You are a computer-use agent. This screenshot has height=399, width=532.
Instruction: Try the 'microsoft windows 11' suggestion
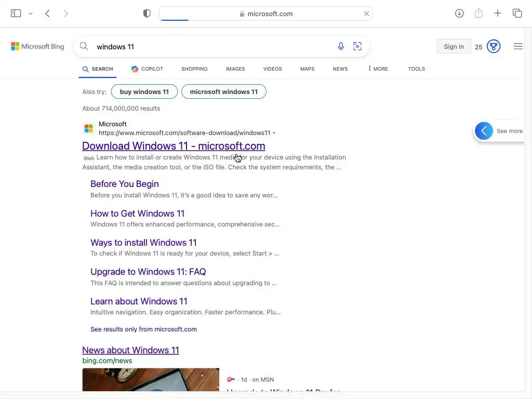pos(224,91)
